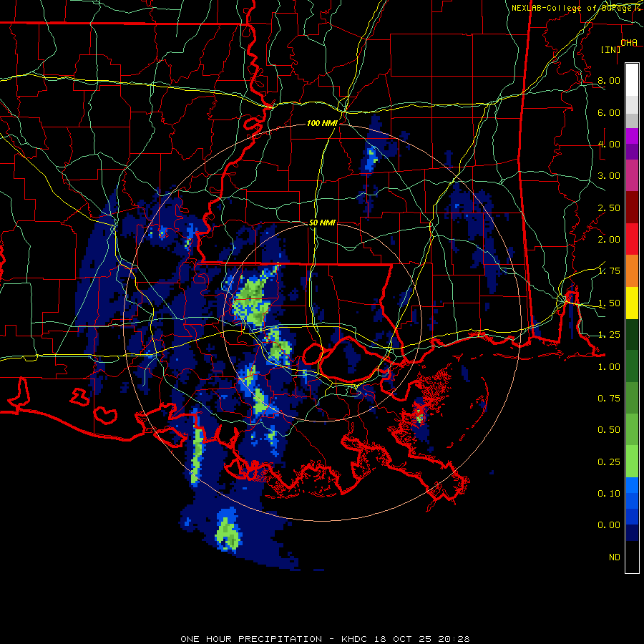Click the 1.25 legend value
Screen dimensions: 644x644
pyautogui.click(x=609, y=335)
